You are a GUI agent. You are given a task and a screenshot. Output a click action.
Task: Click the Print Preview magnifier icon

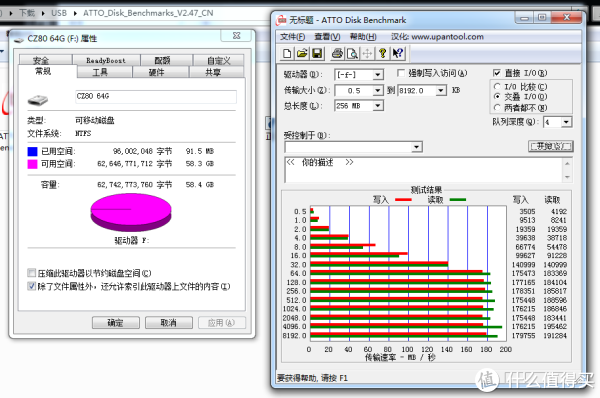coord(352,53)
